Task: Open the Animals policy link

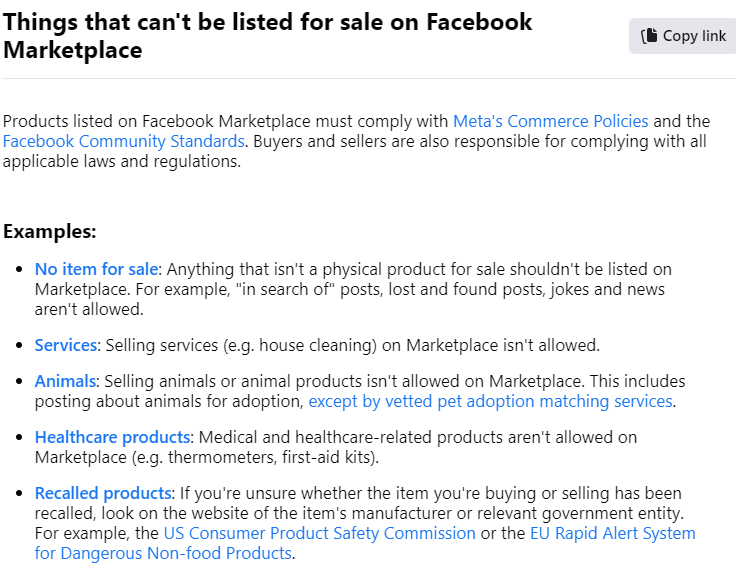Action: 65,381
